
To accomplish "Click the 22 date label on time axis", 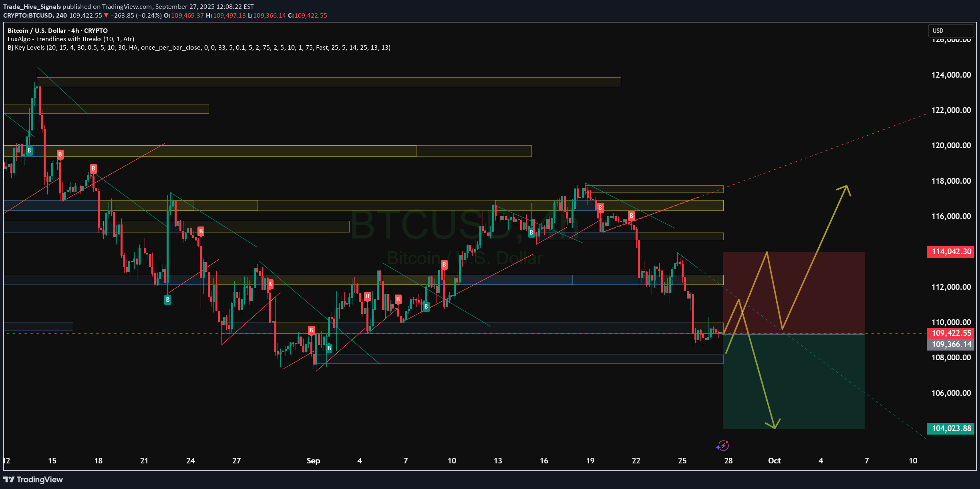I will coord(636,461).
